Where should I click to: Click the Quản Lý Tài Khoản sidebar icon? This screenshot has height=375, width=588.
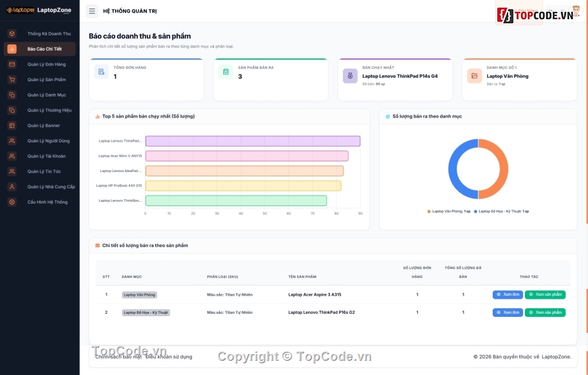[x=12, y=156]
